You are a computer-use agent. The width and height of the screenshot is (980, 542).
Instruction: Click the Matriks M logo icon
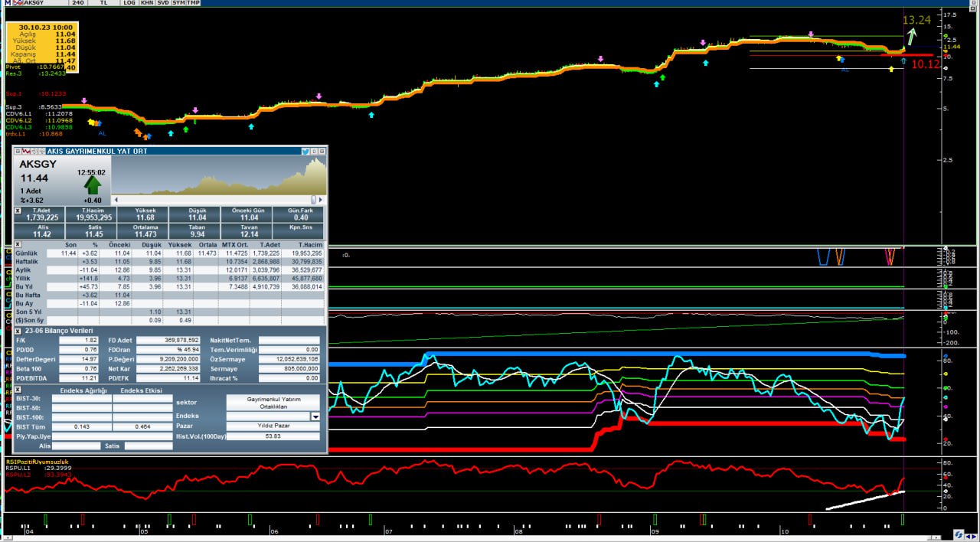[x=6, y=3]
